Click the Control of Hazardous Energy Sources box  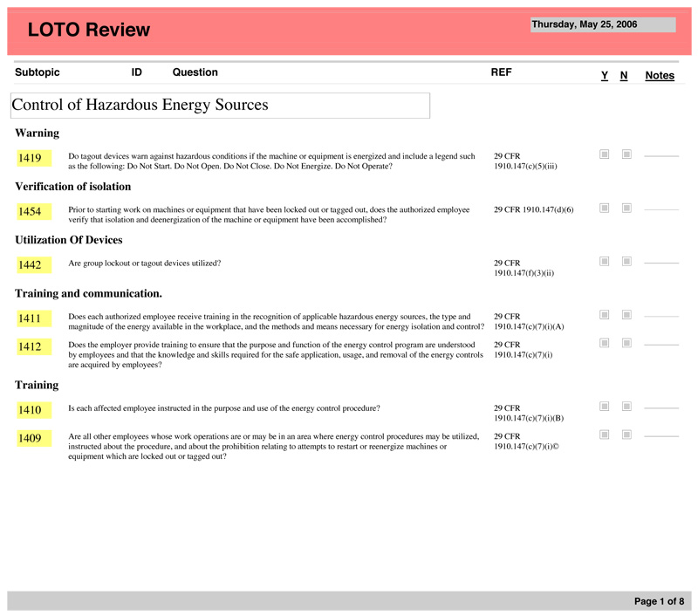(221, 106)
